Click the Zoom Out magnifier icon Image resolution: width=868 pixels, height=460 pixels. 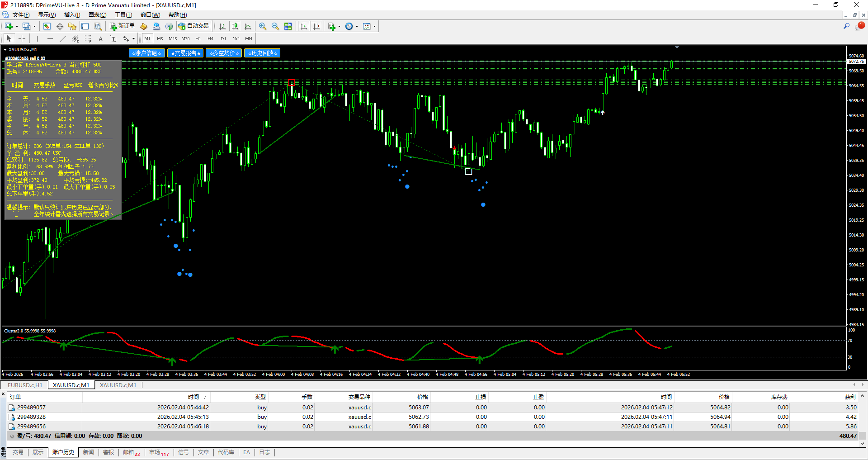click(x=275, y=27)
